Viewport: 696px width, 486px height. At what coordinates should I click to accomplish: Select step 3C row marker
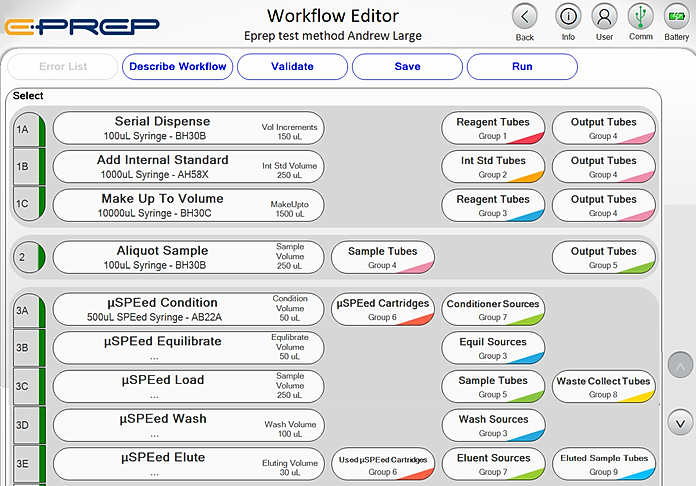(x=24, y=387)
